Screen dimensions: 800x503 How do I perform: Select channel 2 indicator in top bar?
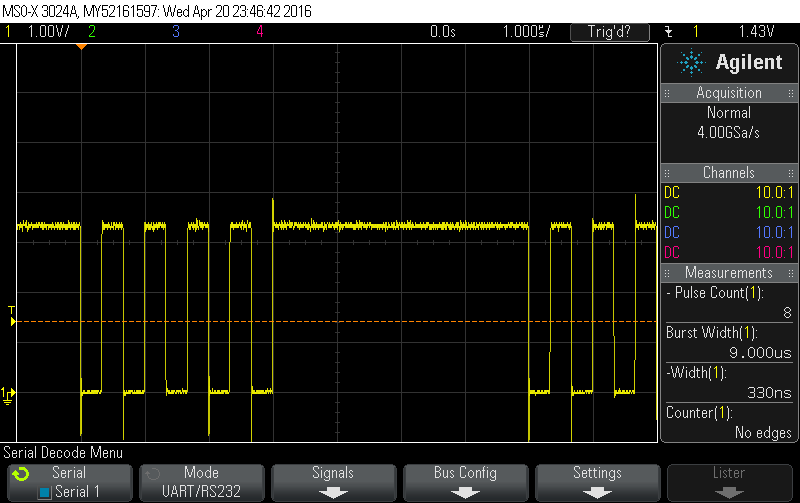(92, 32)
